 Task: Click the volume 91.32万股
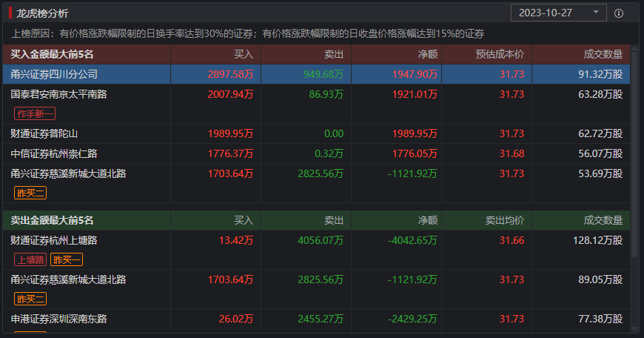pos(600,74)
